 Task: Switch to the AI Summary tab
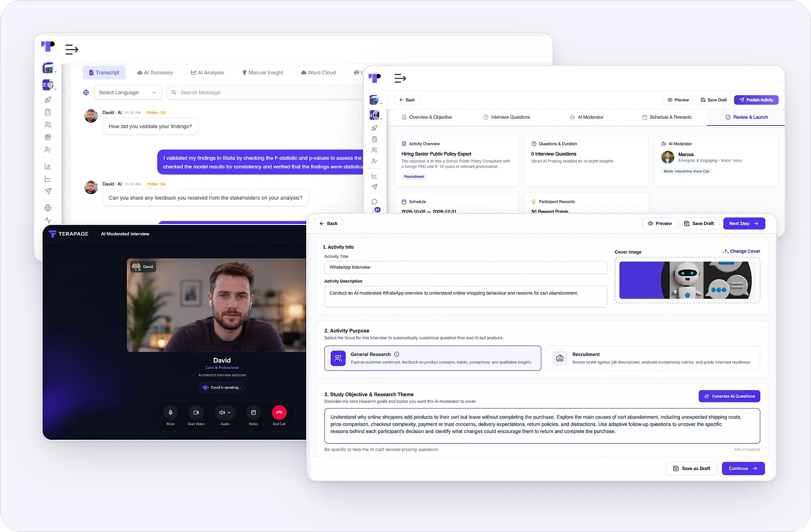click(155, 72)
